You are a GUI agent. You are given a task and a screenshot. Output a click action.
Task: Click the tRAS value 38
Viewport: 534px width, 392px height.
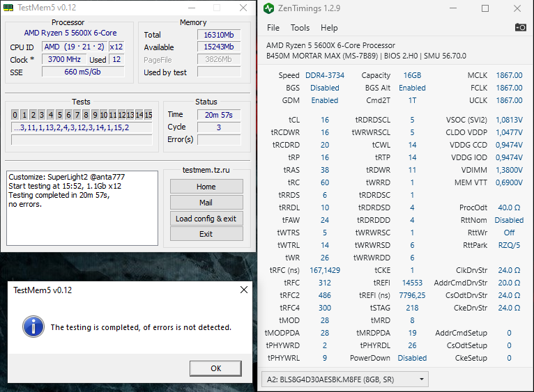point(325,170)
